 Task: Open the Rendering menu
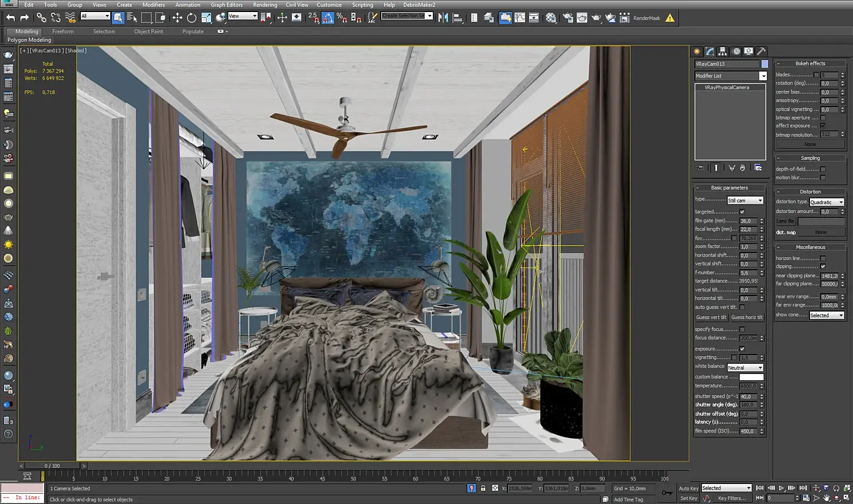click(265, 5)
